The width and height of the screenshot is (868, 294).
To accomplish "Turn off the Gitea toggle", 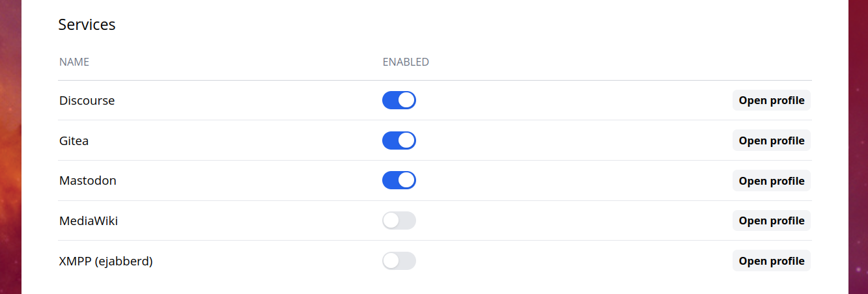I will pyautogui.click(x=399, y=140).
